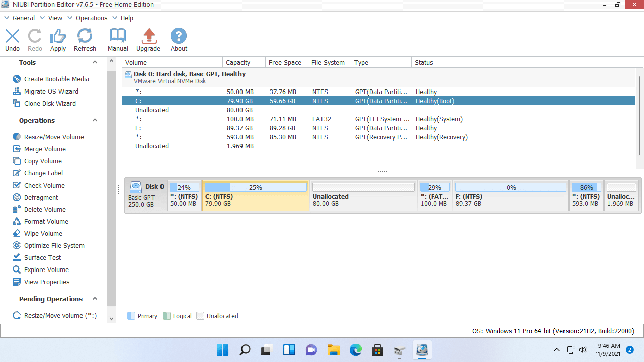Collapse the Pending Operations section
The width and height of the screenshot is (644, 362).
tap(95, 299)
